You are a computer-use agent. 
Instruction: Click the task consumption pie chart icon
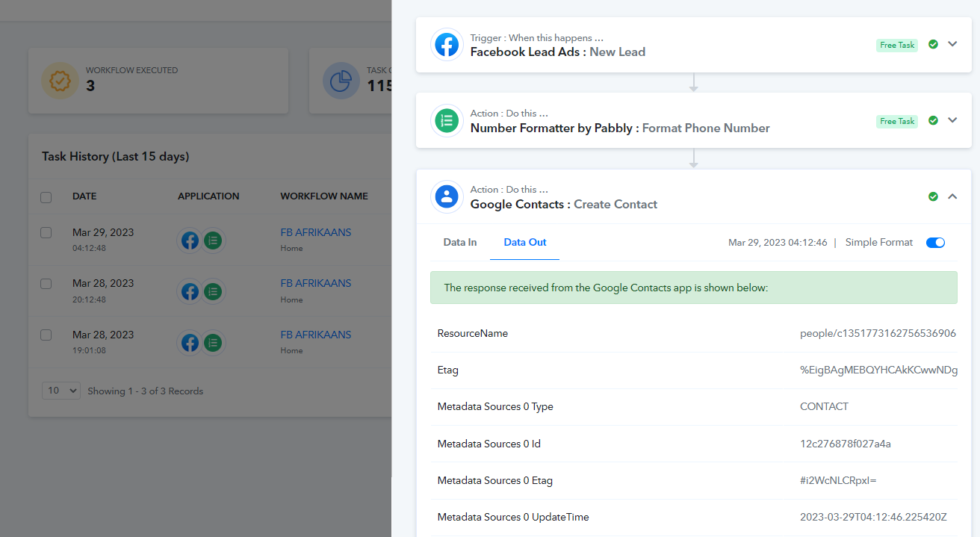(341, 81)
